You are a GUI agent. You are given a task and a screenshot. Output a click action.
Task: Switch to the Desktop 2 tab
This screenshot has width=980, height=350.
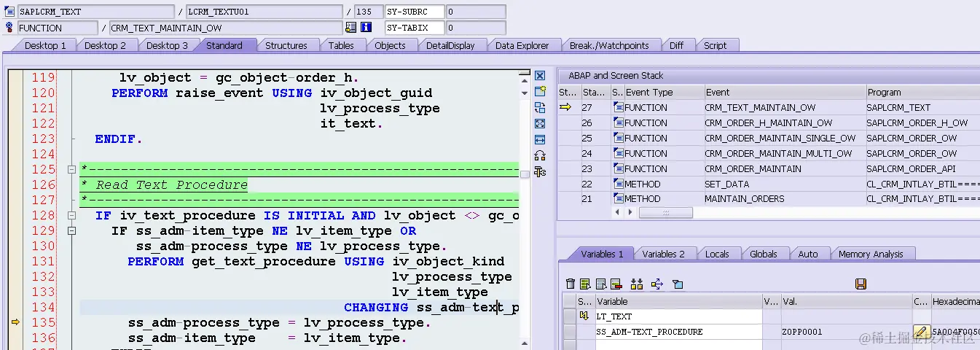[x=105, y=45]
